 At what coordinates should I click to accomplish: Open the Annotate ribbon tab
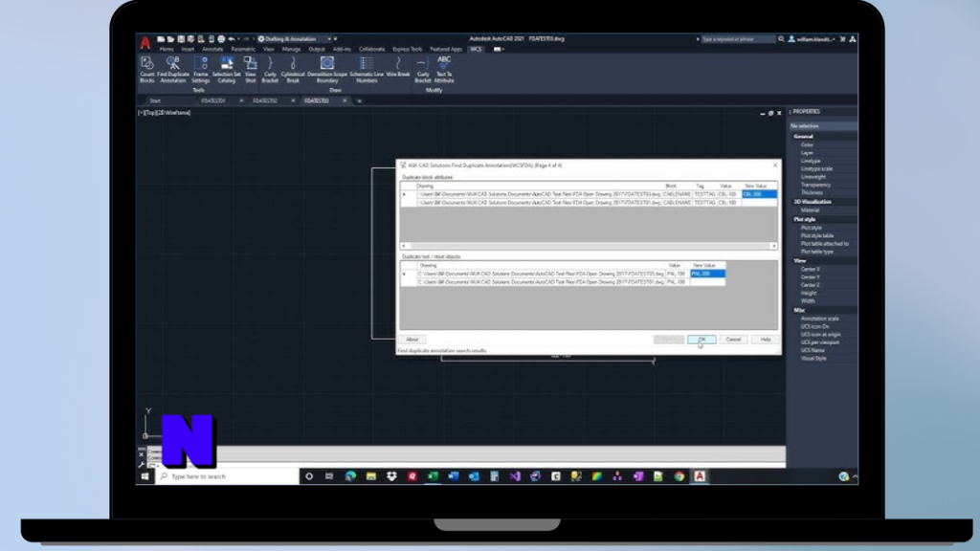(x=212, y=50)
